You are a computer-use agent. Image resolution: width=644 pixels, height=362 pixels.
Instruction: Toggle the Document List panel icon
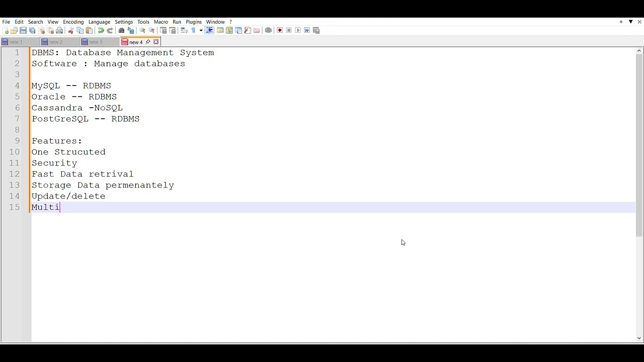point(238,30)
